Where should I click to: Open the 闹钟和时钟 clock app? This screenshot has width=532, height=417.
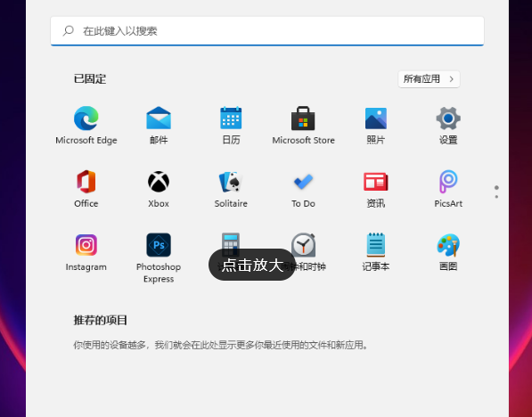(303, 244)
